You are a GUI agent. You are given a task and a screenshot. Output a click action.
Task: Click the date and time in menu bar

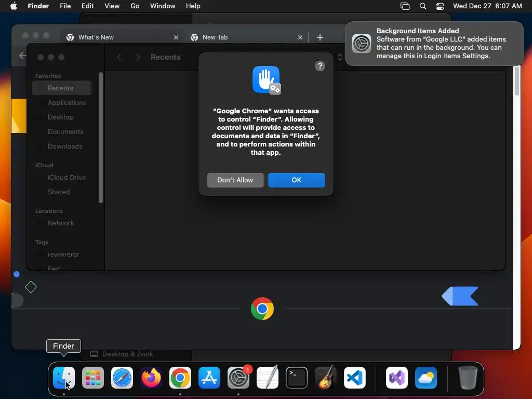(x=487, y=6)
